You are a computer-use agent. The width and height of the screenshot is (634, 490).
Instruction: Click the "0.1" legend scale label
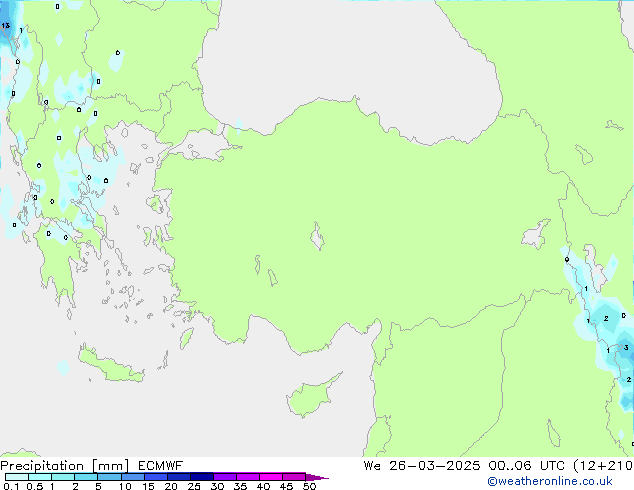12,486
